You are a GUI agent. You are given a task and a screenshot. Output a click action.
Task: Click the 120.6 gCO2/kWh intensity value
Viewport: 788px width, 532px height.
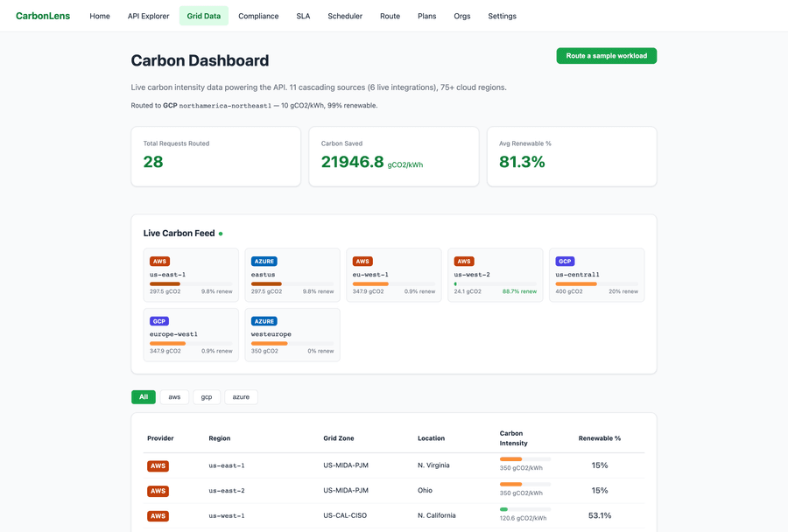coord(524,518)
